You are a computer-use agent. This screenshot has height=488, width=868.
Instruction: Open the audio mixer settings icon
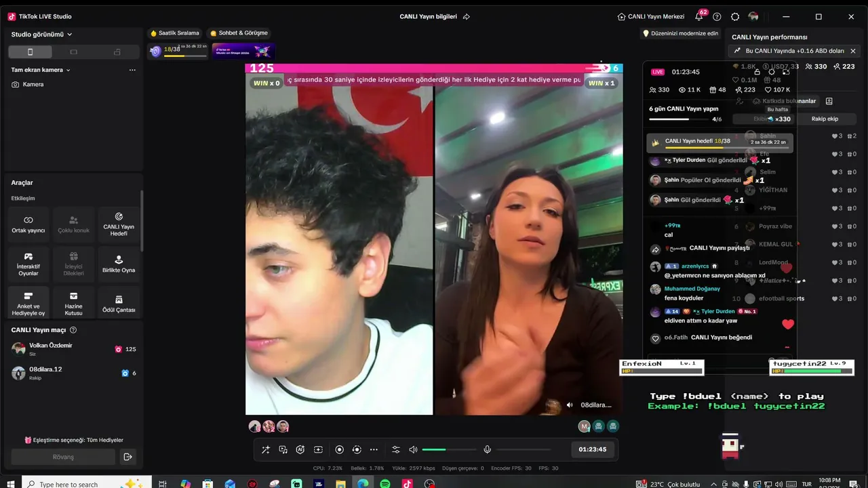[396, 449]
